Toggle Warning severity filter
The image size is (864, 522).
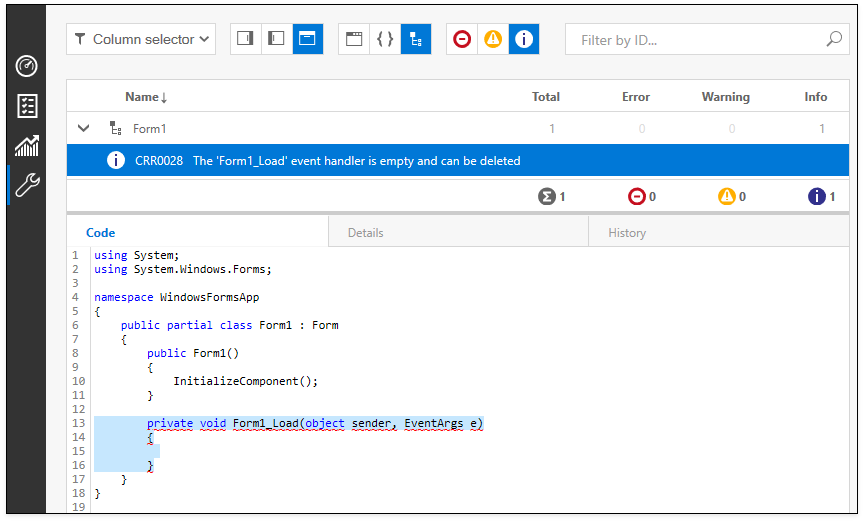pyautogui.click(x=493, y=39)
